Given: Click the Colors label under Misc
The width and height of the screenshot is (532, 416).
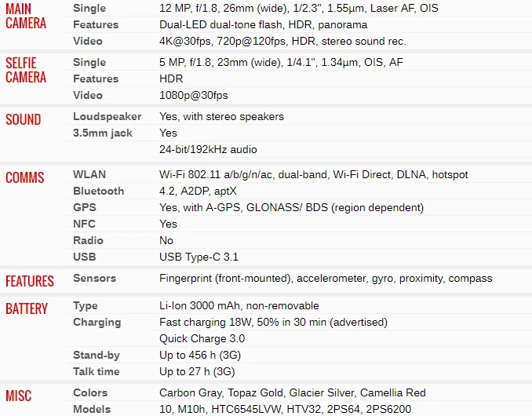Looking at the screenshot, I should [x=90, y=392].
